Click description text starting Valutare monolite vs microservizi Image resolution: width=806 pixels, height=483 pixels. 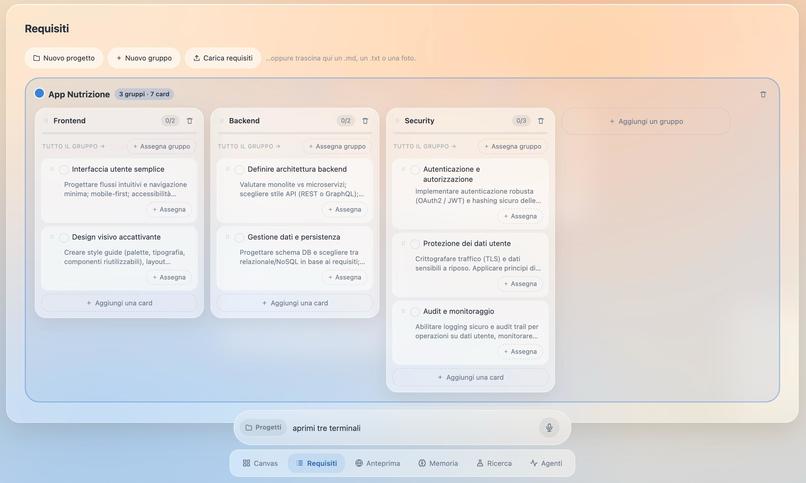[302, 189]
